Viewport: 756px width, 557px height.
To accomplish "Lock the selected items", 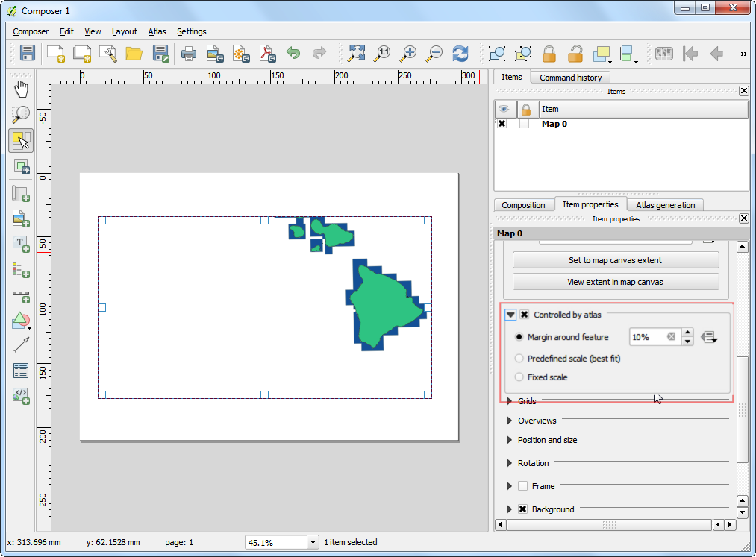I will pos(549,53).
